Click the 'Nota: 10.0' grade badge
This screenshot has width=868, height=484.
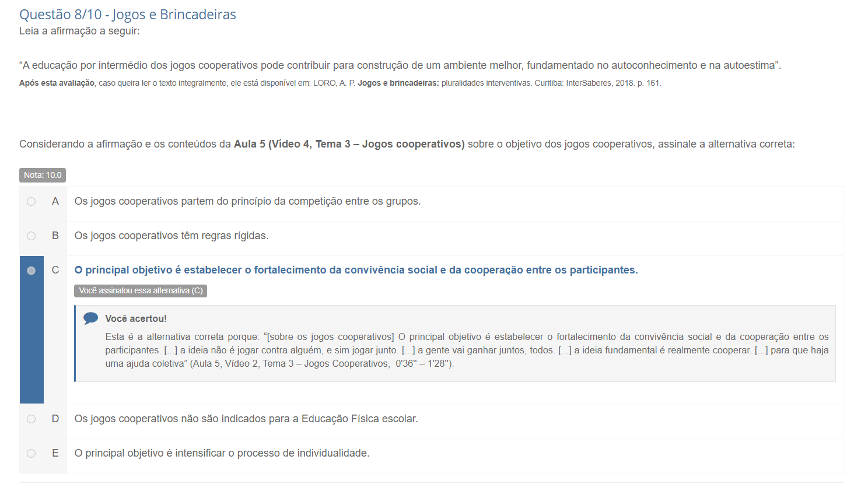43,175
